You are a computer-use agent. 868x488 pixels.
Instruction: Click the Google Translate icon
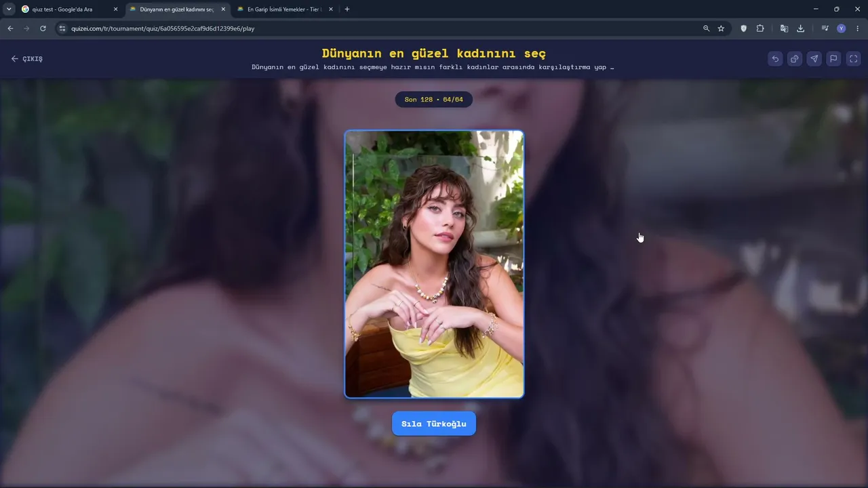[784, 28]
